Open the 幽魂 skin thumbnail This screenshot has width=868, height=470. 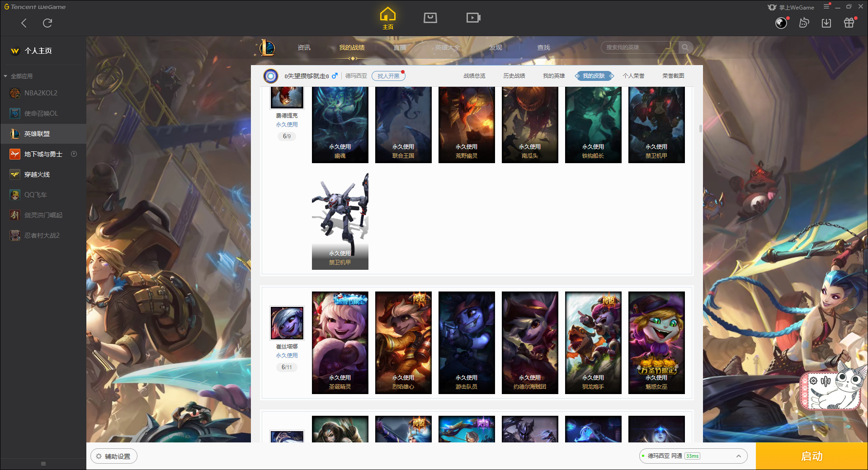pyautogui.click(x=340, y=125)
